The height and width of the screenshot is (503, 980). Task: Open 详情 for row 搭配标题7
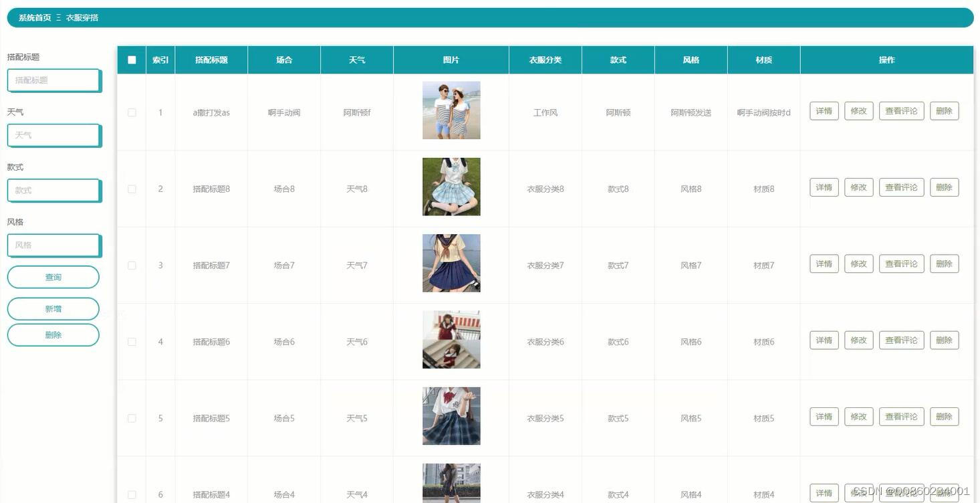coord(824,264)
